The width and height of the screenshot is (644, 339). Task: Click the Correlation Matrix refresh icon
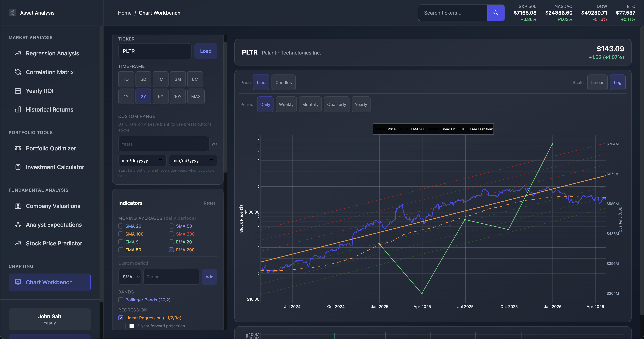tap(18, 72)
